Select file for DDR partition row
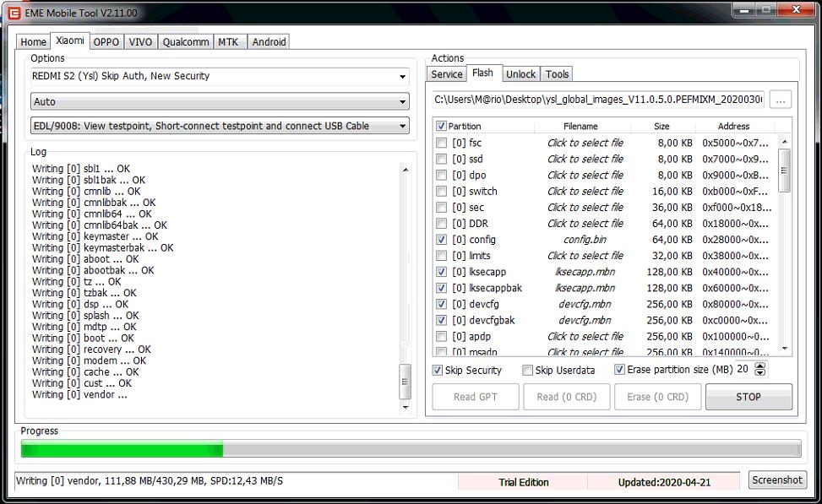Image resolution: width=822 pixels, height=504 pixels. click(585, 223)
